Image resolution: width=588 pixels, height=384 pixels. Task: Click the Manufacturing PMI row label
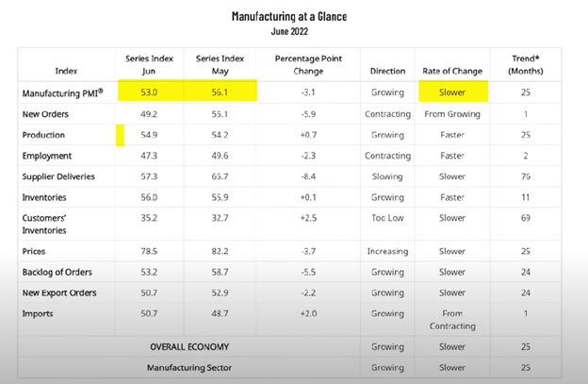[x=62, y=92]
